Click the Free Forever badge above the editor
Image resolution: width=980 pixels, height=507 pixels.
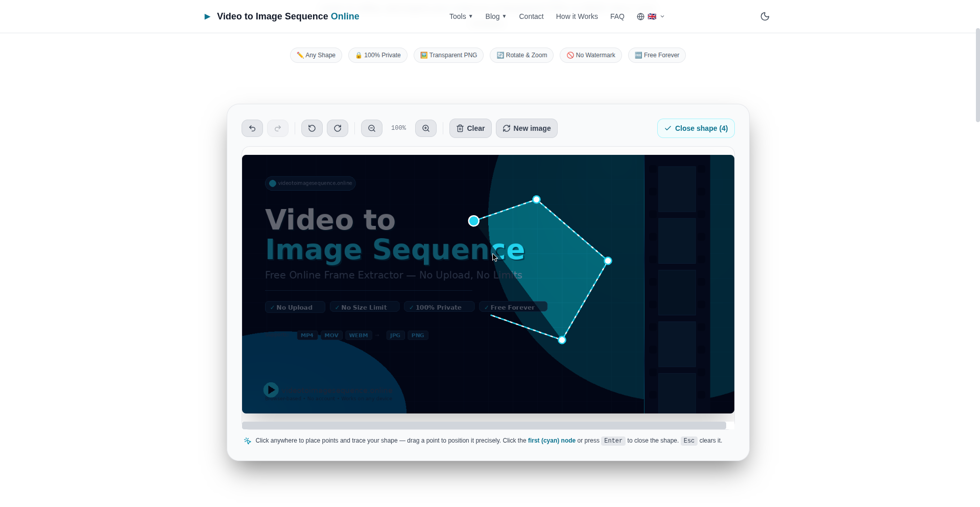point(657,55)
